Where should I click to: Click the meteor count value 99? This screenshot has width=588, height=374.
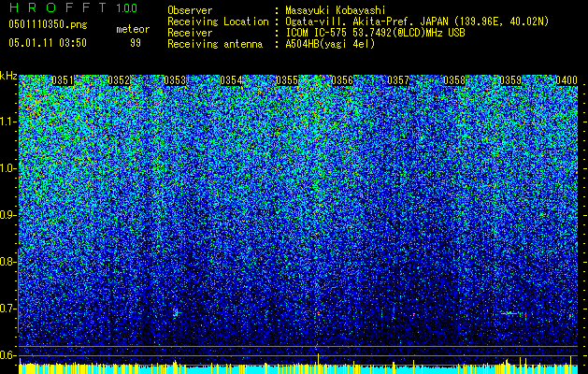point(136,43)
